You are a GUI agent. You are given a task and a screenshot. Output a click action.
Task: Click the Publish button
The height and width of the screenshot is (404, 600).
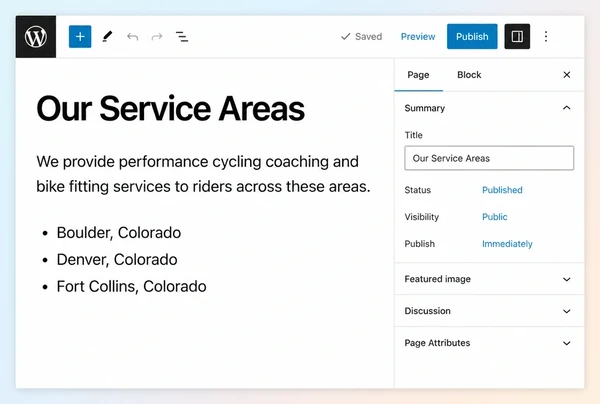click(472, 36)
